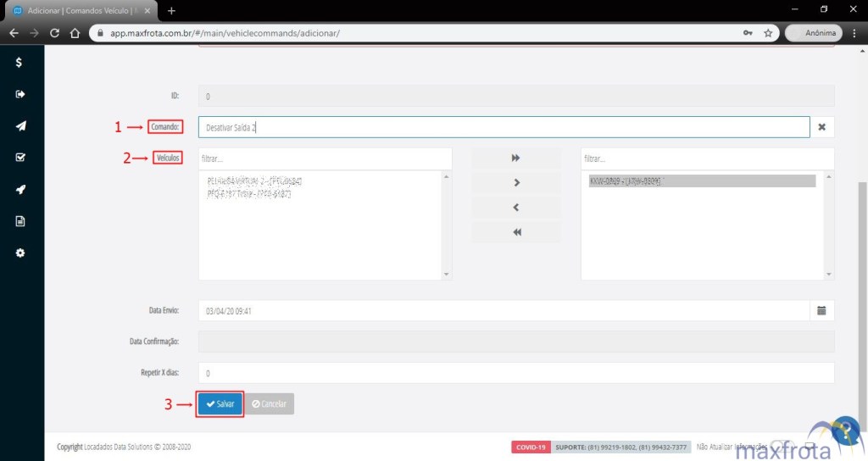Click the sign-out arrow sidebar icon
Image resolution: width=868 pixels, height=461 pixels.
tap(20, 94)
